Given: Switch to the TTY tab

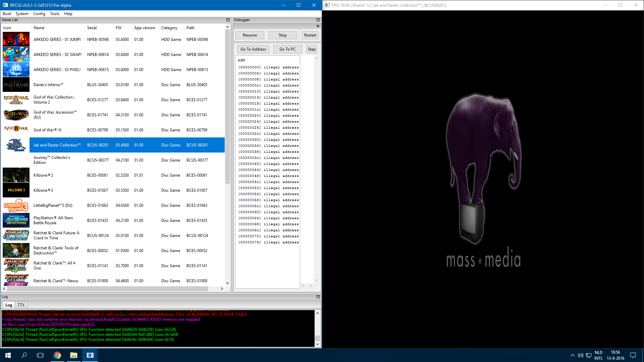Looking at the screenshot, I should click(x=21, y=305).
